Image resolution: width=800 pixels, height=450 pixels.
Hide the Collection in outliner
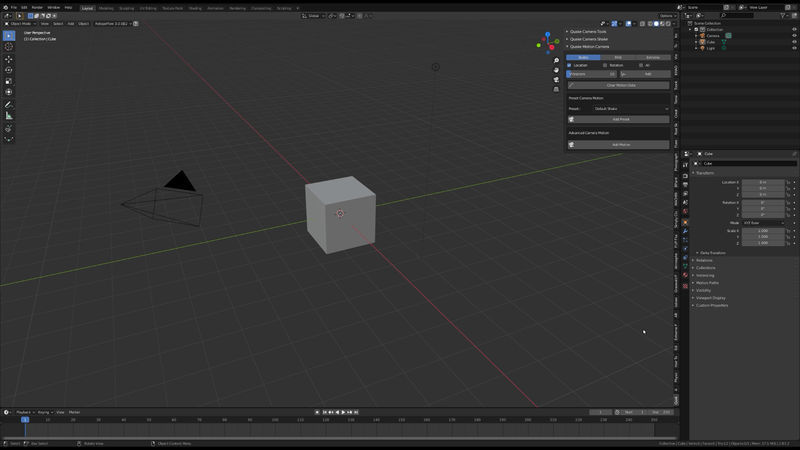coord(794,30)
